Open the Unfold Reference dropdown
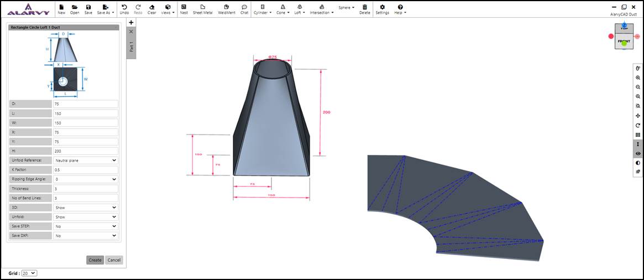This screenshot has height=280, width=644. pos(86,160)
